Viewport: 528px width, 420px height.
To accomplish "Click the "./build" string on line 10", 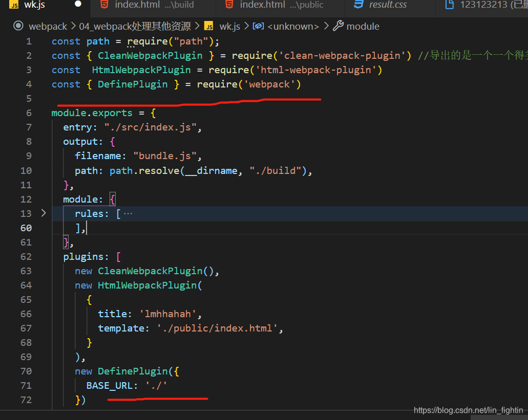I will [276, 171].
